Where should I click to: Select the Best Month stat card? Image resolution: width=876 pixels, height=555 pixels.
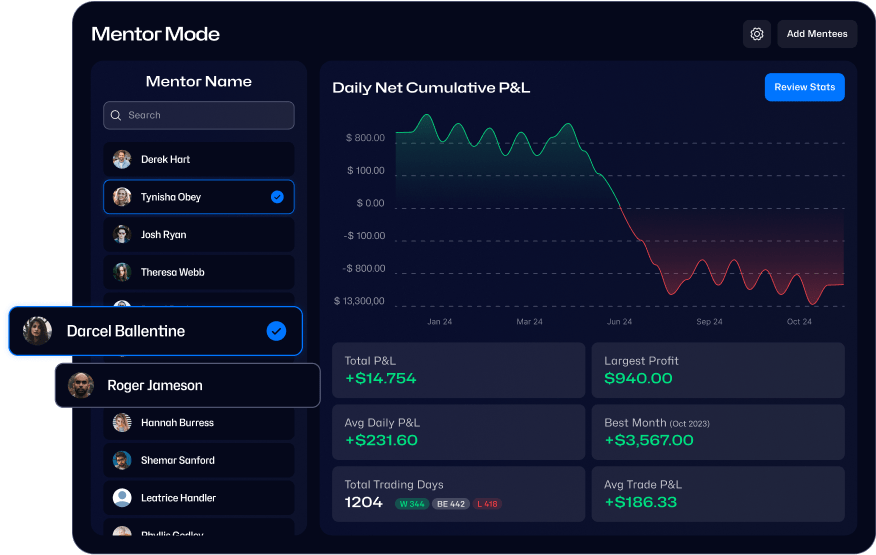(x=717, y=432)
